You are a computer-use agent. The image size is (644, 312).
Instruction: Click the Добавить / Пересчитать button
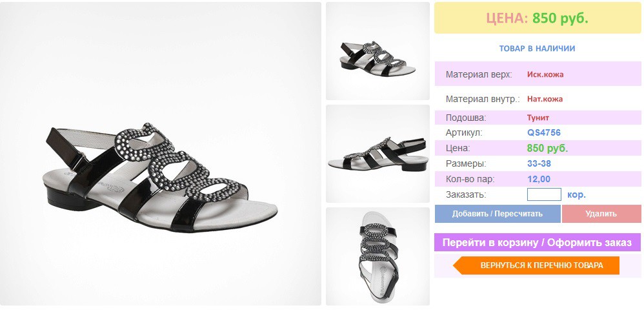(498, 214)
